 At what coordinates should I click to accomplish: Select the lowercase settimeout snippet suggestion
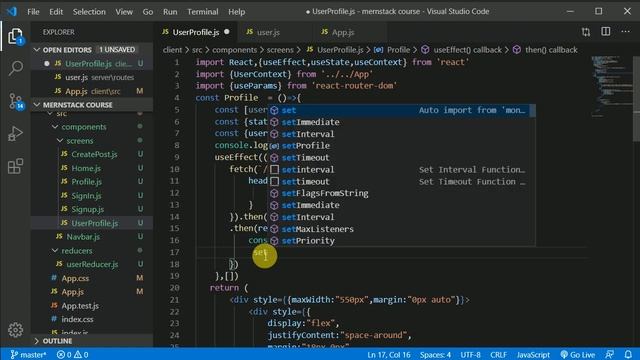(x=401, y=181)
